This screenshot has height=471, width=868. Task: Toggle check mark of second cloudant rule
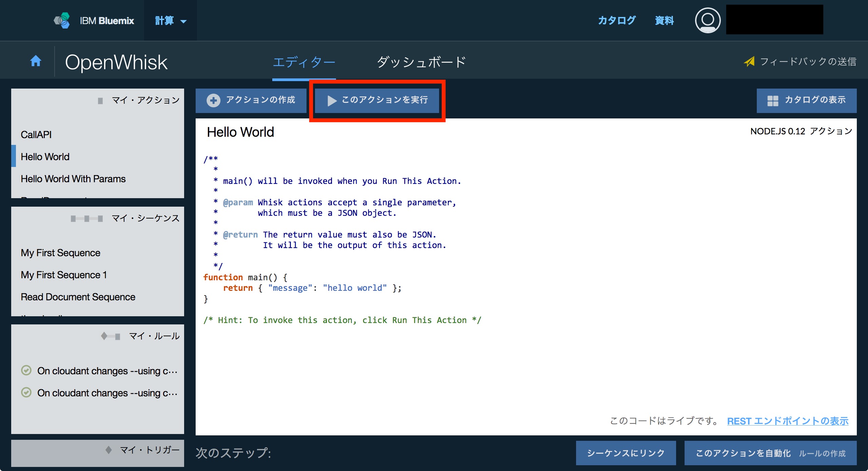coord(26,392)
